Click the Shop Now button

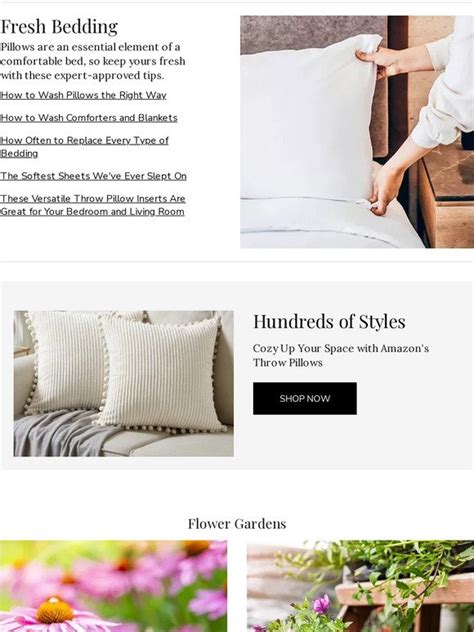305,398
